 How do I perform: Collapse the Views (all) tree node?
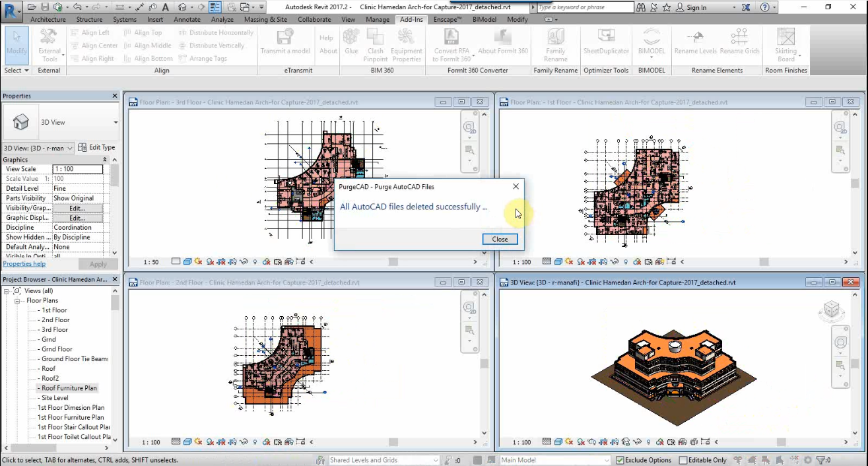tap(7, 290)
